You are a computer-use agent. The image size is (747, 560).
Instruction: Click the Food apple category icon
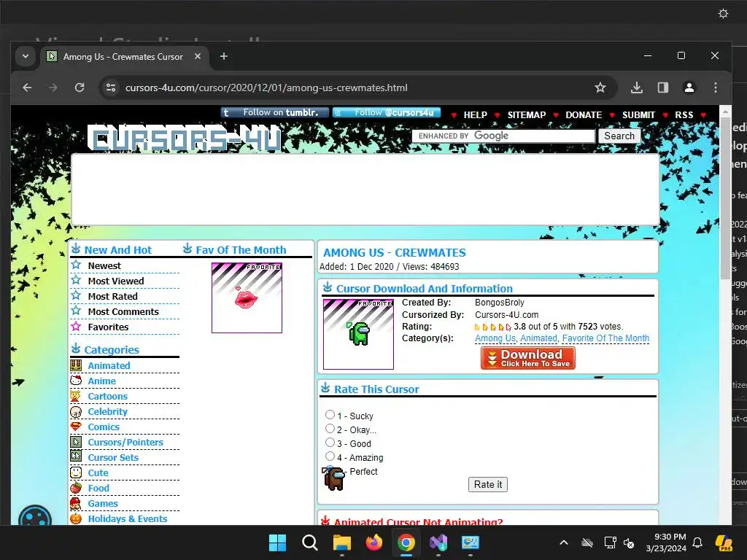coord(76,488)
